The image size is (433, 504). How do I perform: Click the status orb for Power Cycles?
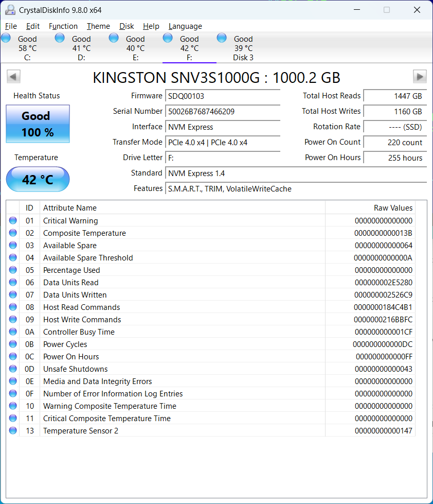click(x=13, y=344)
